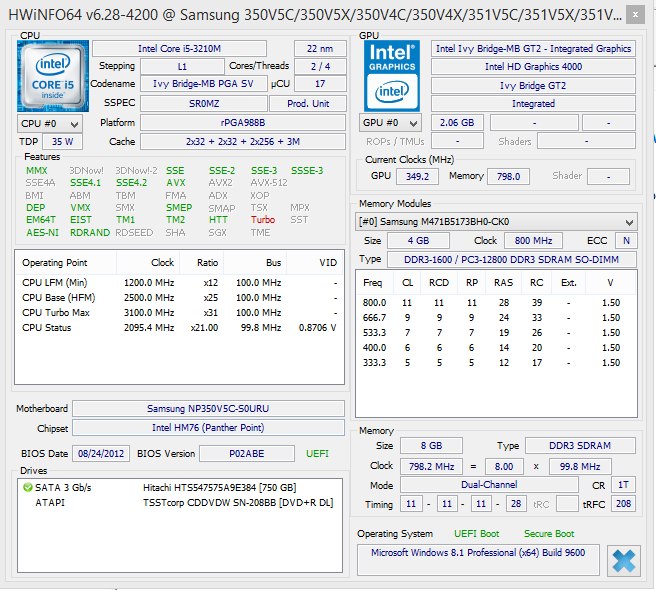Select the TSSTcorp CDDVDW SN-208BB drive entry
The width and height of the screenshot is (656, 590).
[x=179, y=503]
